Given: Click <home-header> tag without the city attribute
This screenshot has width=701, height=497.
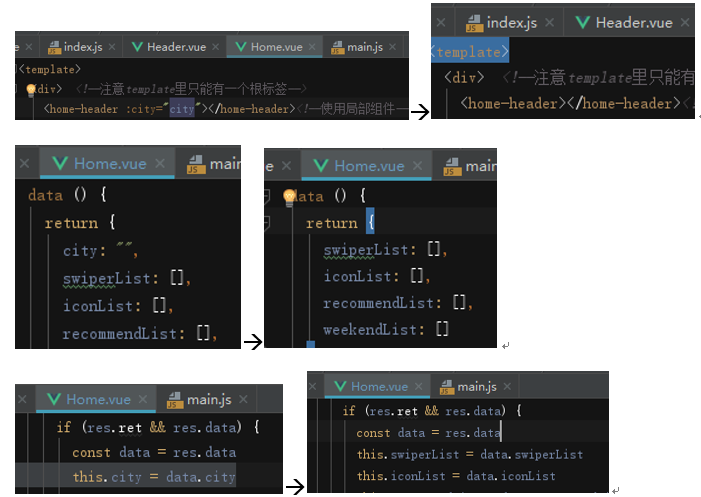Looking at the screenshot, I should point(514,104).
